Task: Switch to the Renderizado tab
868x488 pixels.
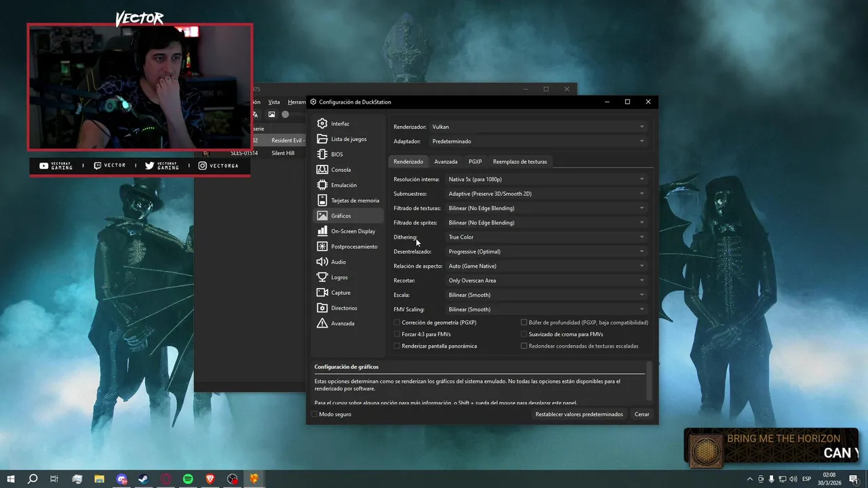Action: point(408,161)
